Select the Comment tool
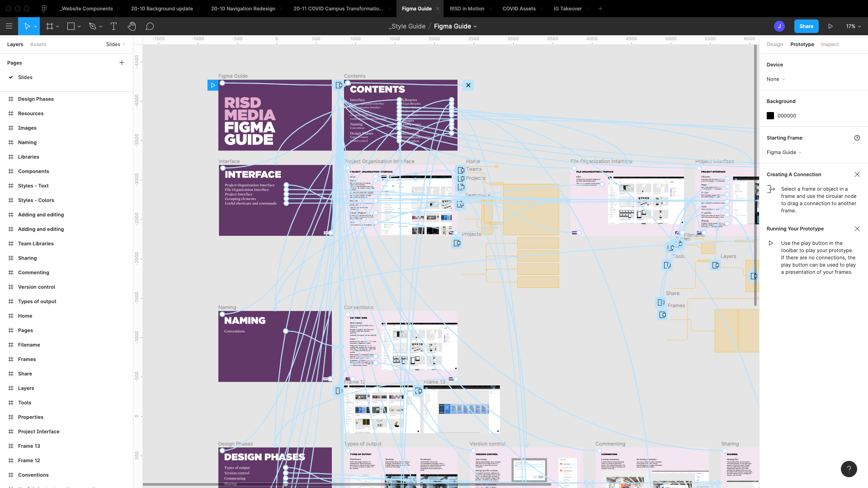Screen dimensions: 868x488 (150, 26)
